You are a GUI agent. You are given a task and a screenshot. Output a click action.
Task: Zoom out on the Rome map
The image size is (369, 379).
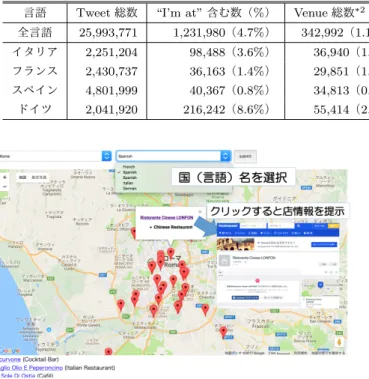(4, 186)
